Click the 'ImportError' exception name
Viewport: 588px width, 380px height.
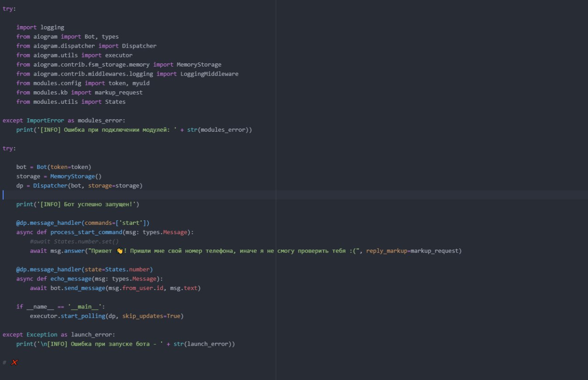(x=45, y=120)
